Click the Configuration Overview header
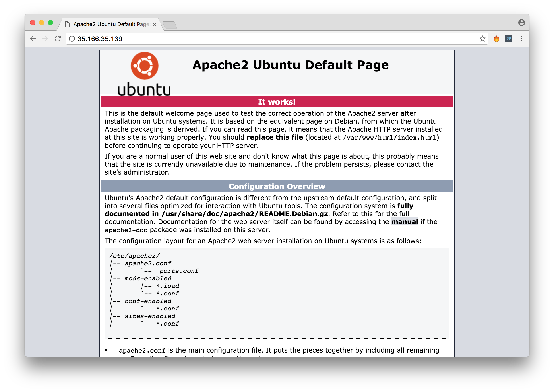 [x=277, y=186]
